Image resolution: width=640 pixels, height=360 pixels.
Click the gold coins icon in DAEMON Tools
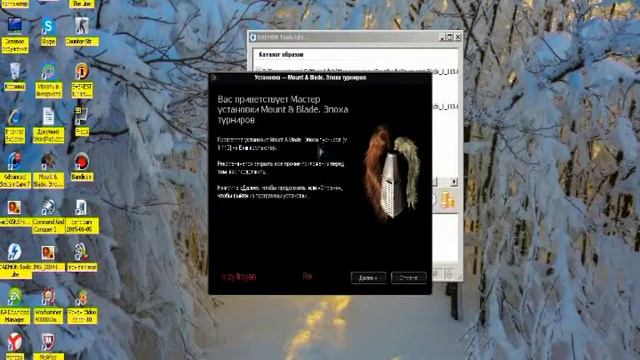pos(448,200)
